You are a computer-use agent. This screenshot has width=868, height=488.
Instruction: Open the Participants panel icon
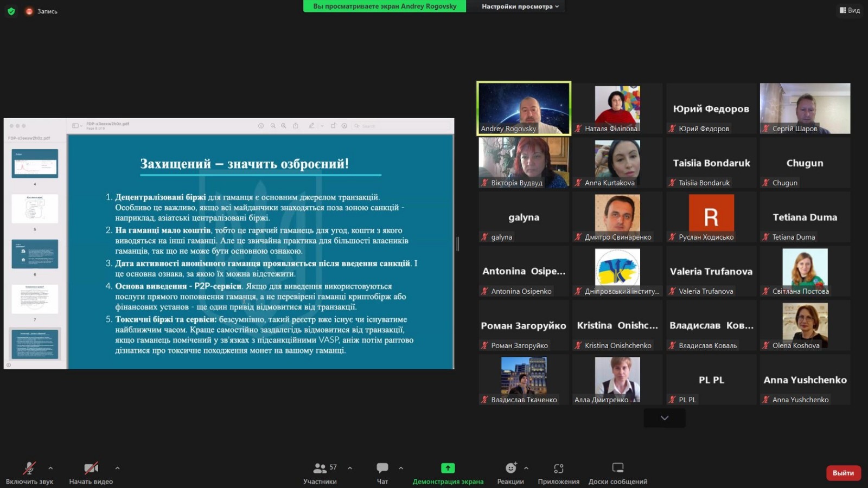[320, 468]
